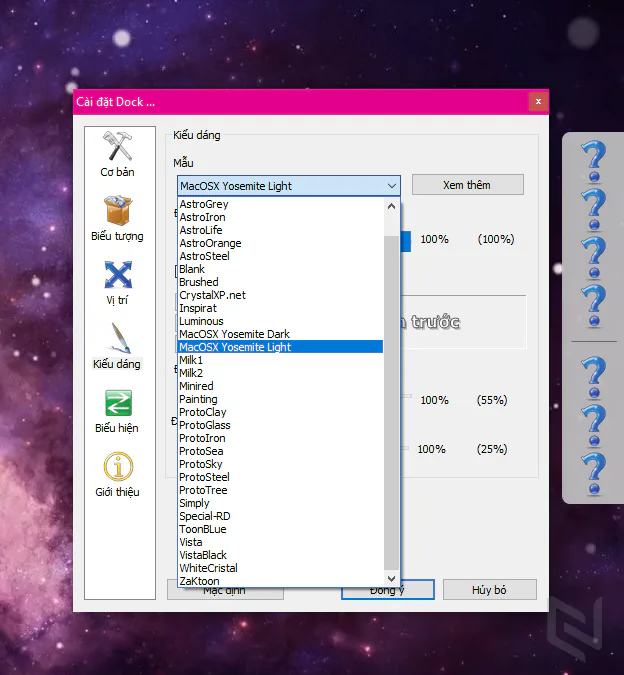Viewport: 624px width, 675px height.
Task: Close the Cài đặt Dock window
Action: click(x=538, y=102)
